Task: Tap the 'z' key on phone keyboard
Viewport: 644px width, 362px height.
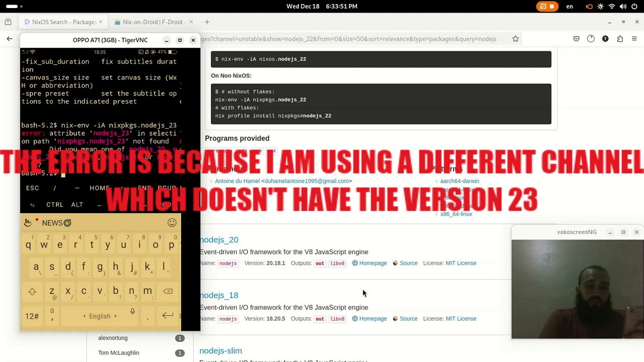Action: pos(52,291)
